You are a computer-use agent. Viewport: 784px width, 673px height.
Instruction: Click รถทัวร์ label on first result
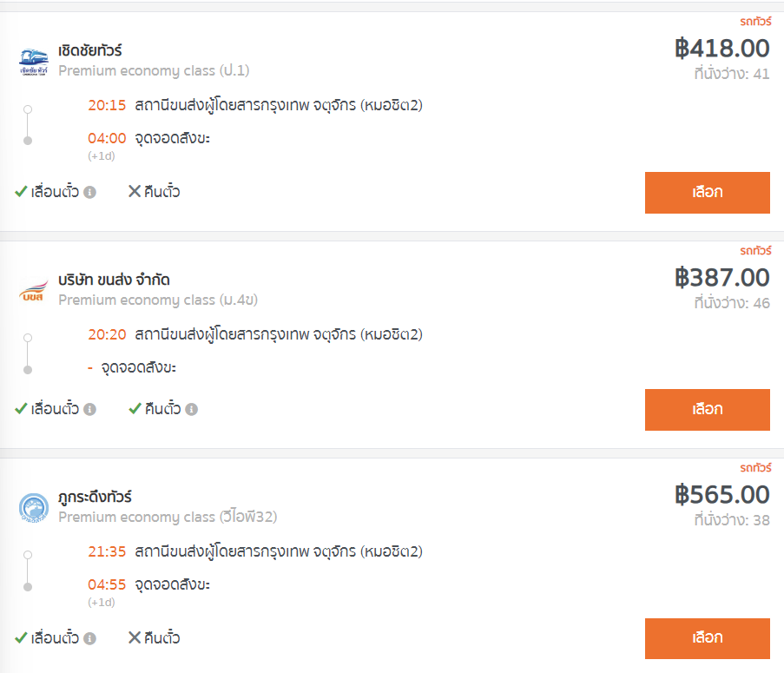pos(755,22)
